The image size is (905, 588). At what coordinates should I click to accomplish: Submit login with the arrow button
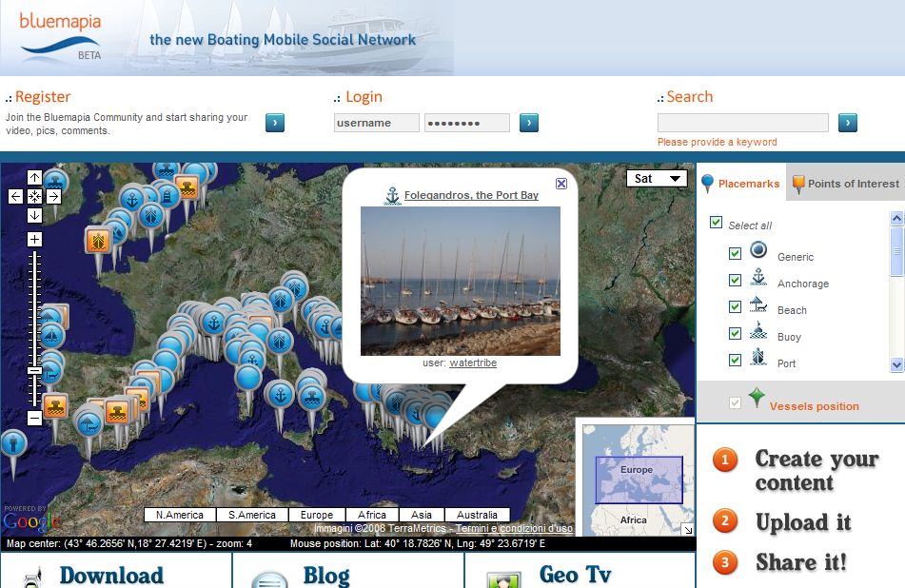pyautogui.click(x=529, y=123)
